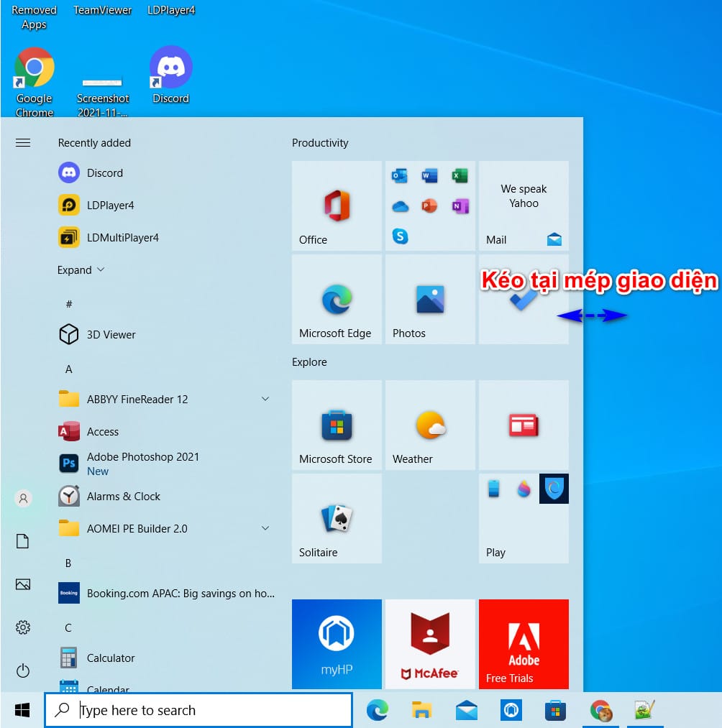Viewport: 722px width, 728px height.
Task: Click the PowerPoint icon in the Office folder tile
Action: pyautogui.click(x=430, y=206)
